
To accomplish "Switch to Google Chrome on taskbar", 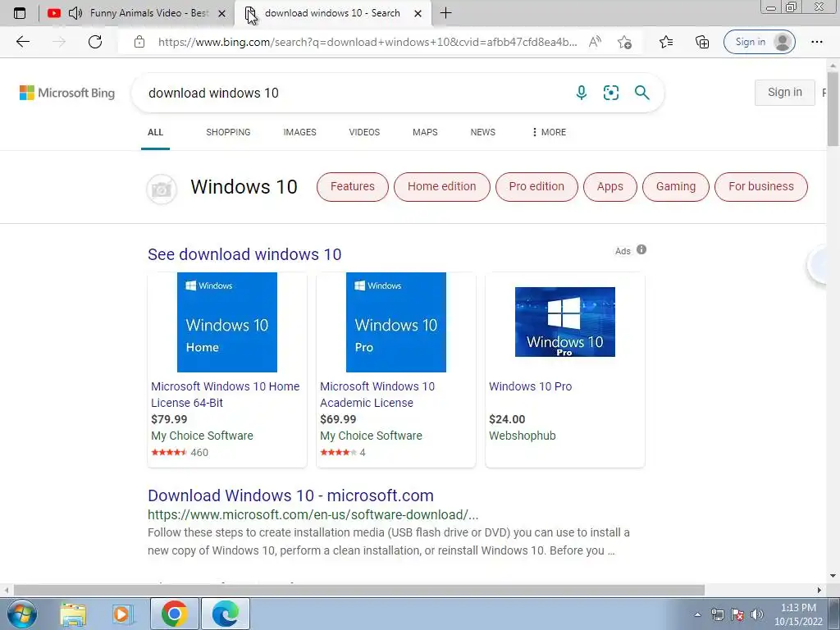I will click(174, 614).
